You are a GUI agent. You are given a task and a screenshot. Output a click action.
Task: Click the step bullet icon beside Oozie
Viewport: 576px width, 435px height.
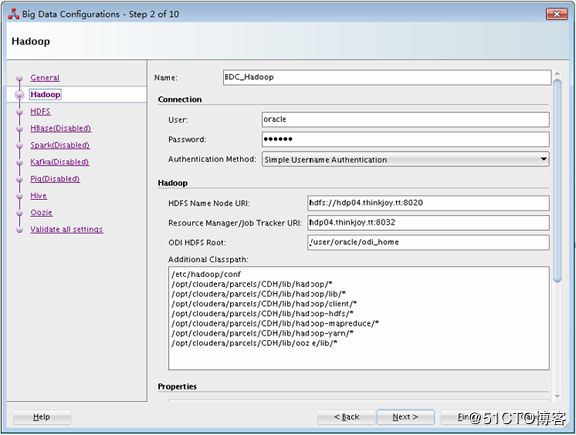pyautogui.click(x=20, y=213)
